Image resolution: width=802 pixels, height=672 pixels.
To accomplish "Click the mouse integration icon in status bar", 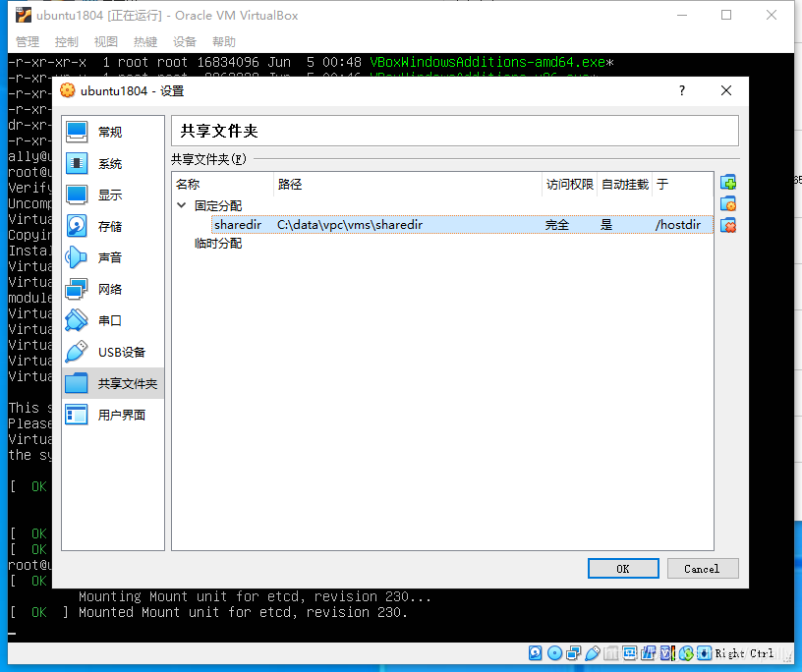I will [686, 653].
